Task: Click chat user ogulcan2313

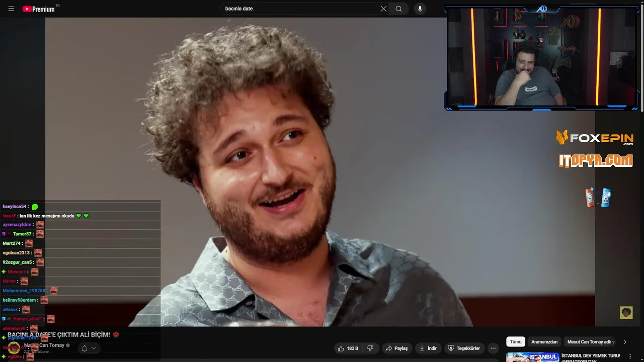Action: [x=16, y=253]
